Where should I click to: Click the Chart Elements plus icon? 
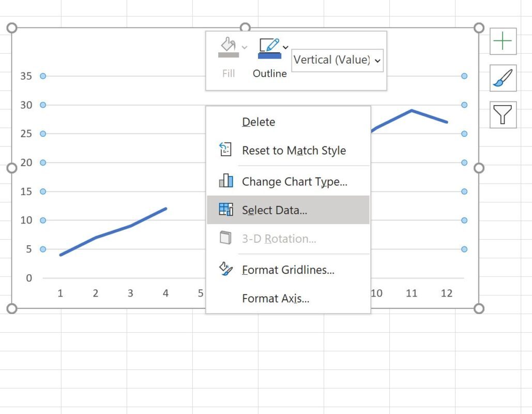click(x=503, y=41)
